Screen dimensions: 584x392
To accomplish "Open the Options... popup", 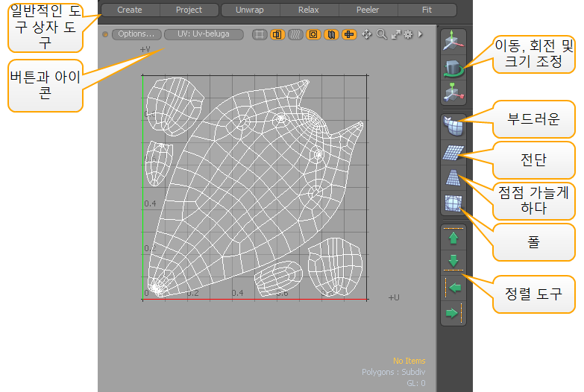I will pyautogui.click(x=136, y=34).
